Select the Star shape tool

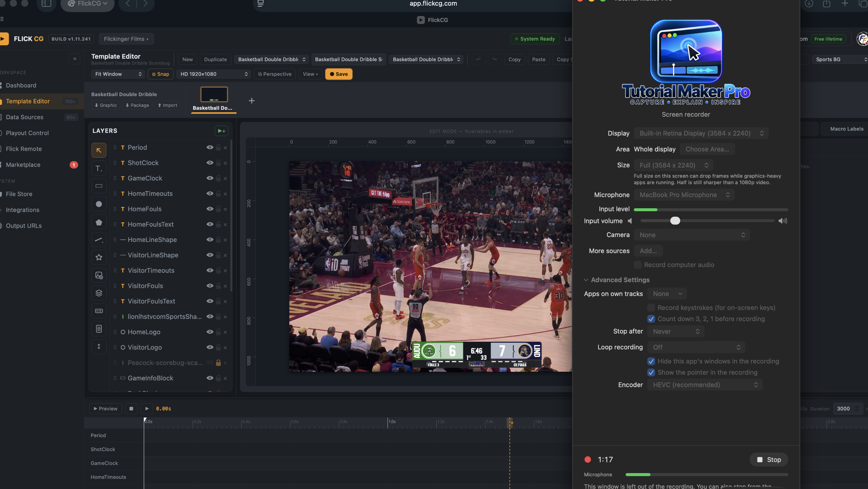[99, 258]
